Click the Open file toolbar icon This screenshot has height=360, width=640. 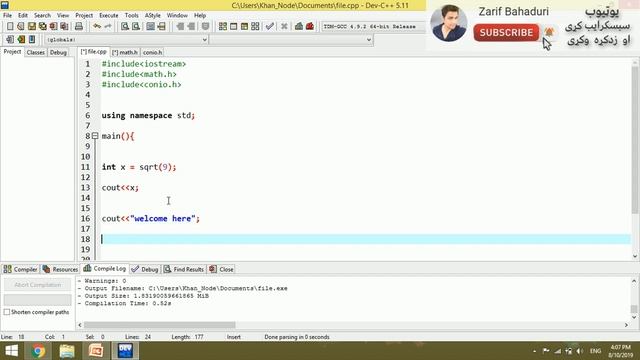point(21,27)
